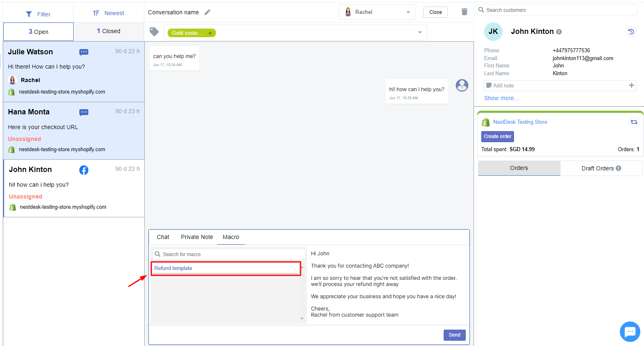Viewport: 644px width, 346px height.
Task: Click the JK customer avatar
Action: (494, 31)
